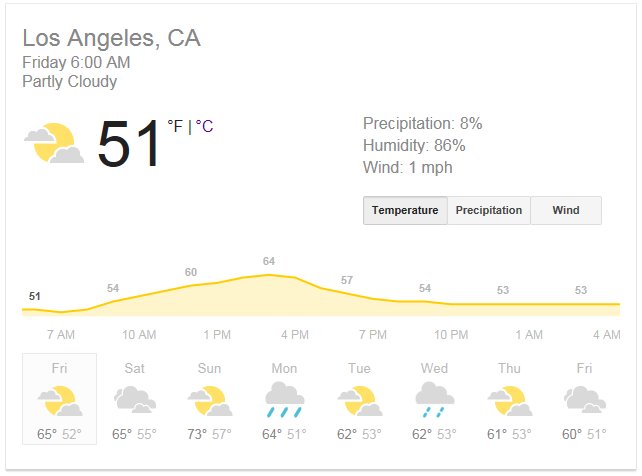
Task: Select next Friday's cloudy icon, 60° high
Action: click(584, 399)
